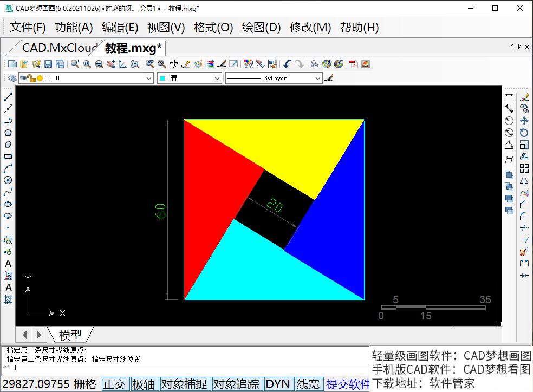Click the Undo arrow in toolbar

click(288, 64)
